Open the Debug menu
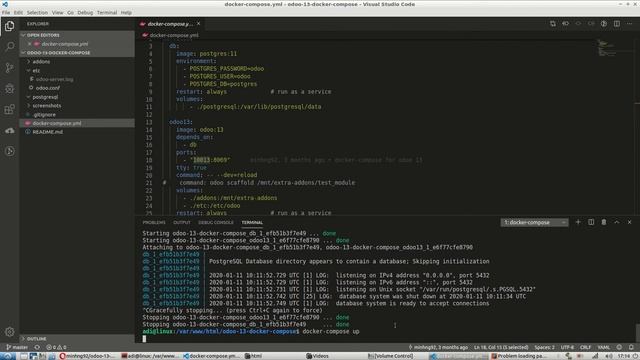Image resolution: width=640 pixels, height=360 pixels. (x=85, y=13)
